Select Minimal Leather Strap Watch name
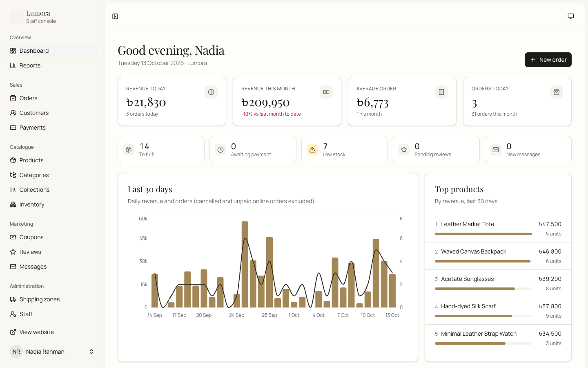The width and height of the screenshot is (588, 368). (x=479, y=334)
